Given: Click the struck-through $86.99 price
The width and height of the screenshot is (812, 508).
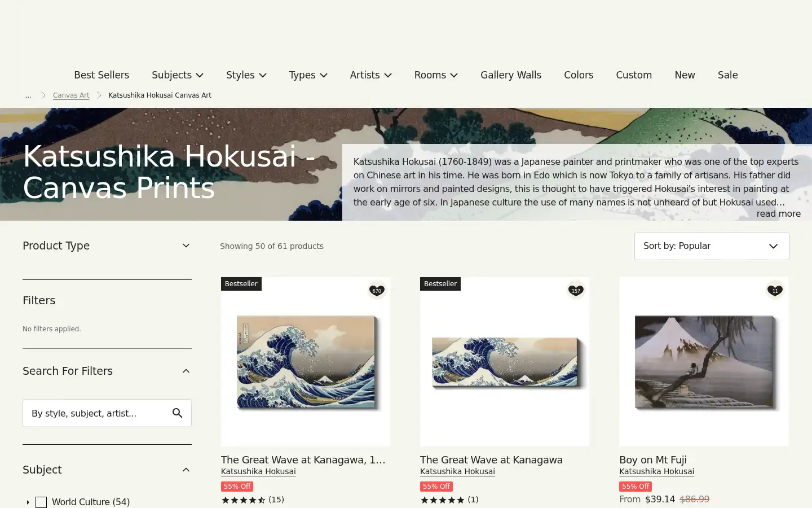Looking at the screenshot, I should (x=695, y=500).
